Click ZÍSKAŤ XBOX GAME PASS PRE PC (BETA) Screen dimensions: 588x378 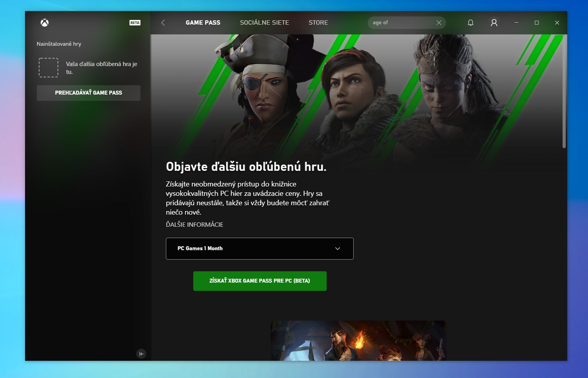260,281
